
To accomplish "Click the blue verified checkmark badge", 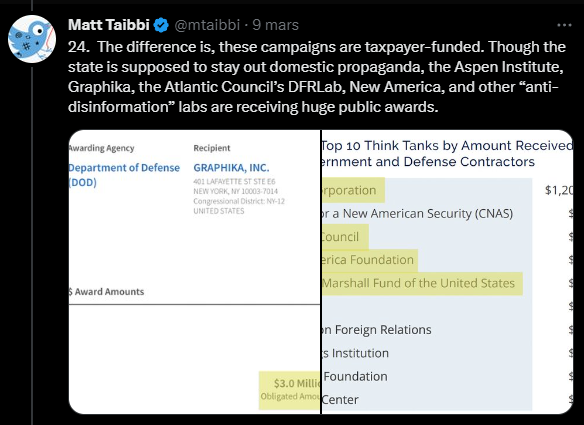I will [x=161, y=25].
